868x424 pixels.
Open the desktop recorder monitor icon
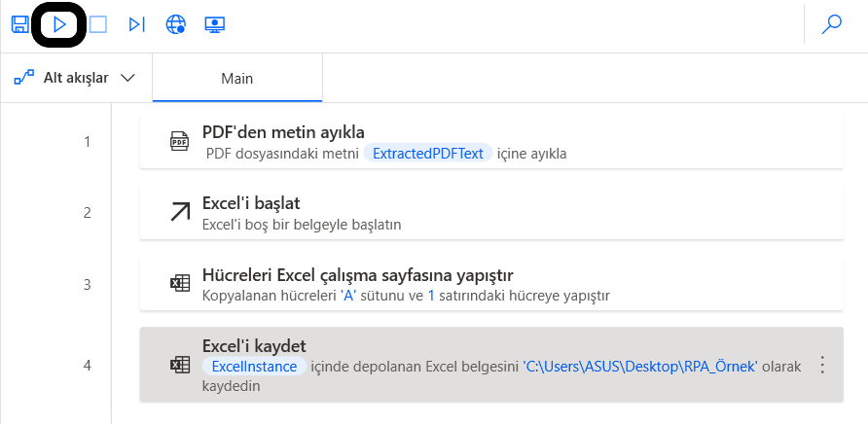coord(215,25)
